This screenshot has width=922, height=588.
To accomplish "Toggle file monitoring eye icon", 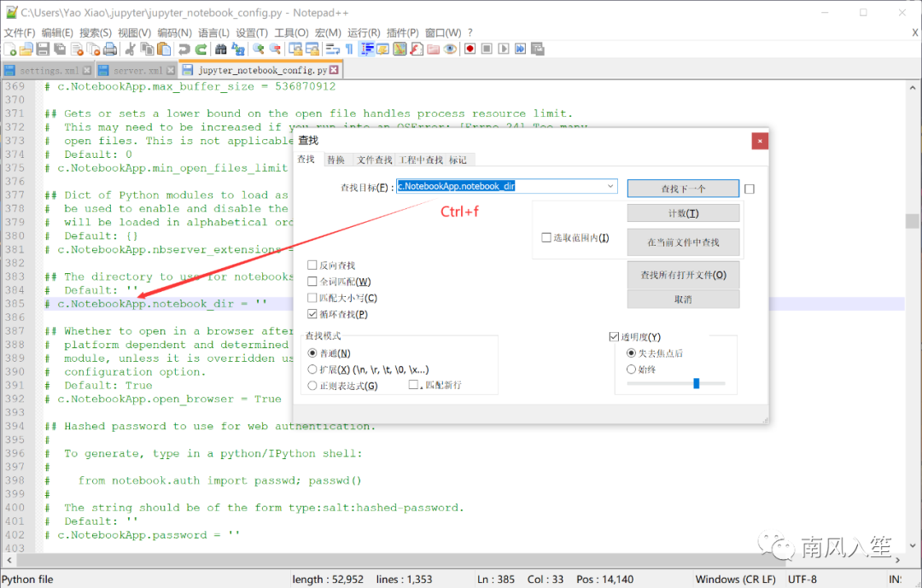I will coord(450,49).
